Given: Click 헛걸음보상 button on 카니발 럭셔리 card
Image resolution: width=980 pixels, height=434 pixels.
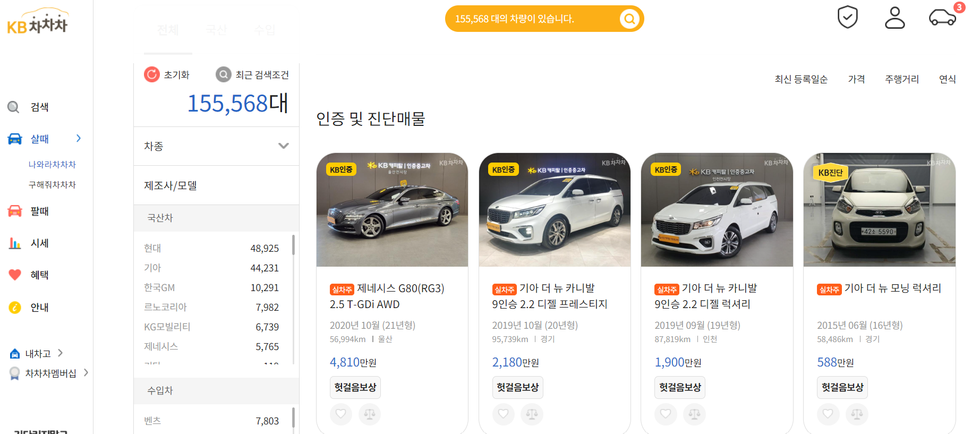Looking at the screenshot, I should 680,387.
